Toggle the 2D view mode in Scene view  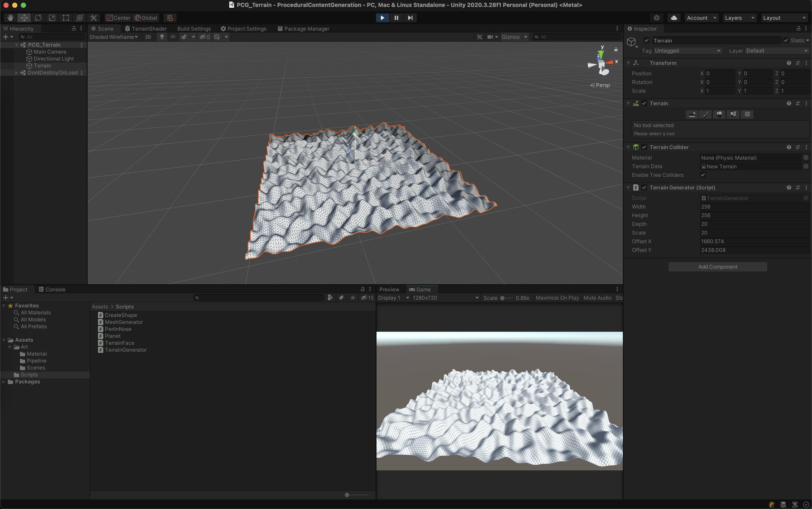click(x=148, y=37)
